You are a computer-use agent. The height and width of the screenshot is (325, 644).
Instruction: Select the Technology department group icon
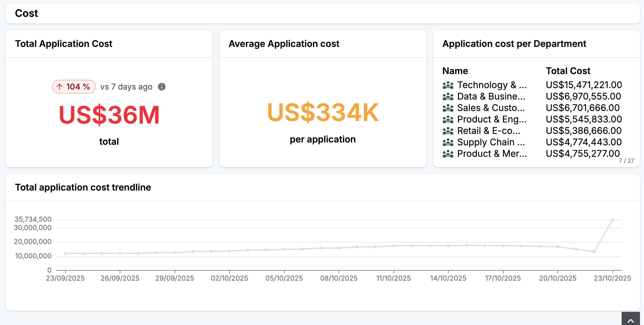pyautogui.click(x=448, y=85)
